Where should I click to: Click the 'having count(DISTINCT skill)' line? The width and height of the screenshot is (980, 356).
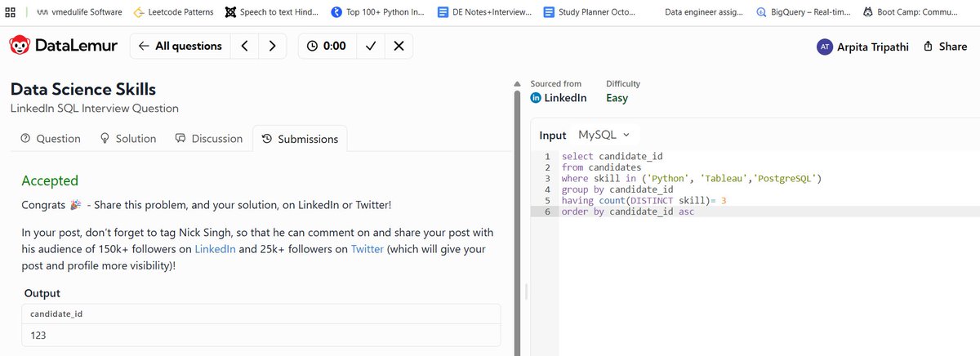(644, 200)
